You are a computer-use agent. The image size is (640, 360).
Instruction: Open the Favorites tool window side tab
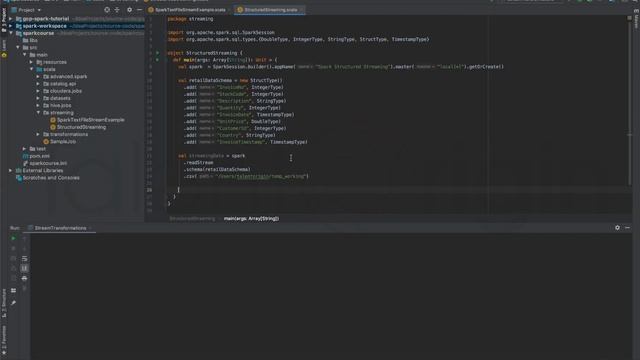[4, 340]
